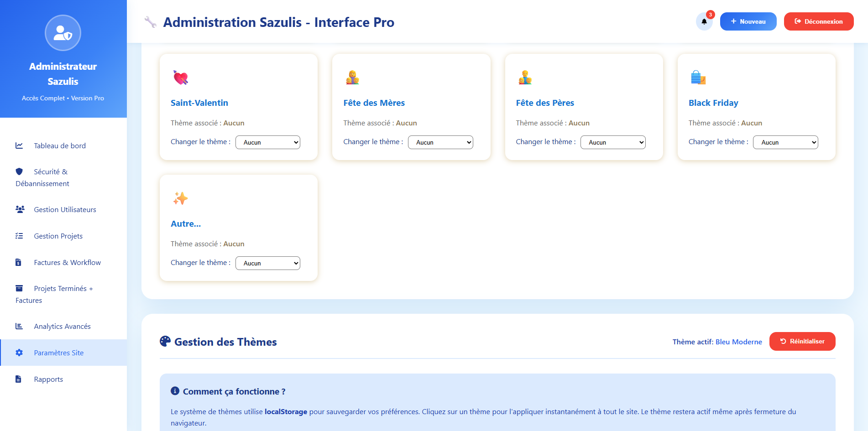868x431 pixels.
Task: Open Tableau de bord in sidebar
Action: coord(60,145)
